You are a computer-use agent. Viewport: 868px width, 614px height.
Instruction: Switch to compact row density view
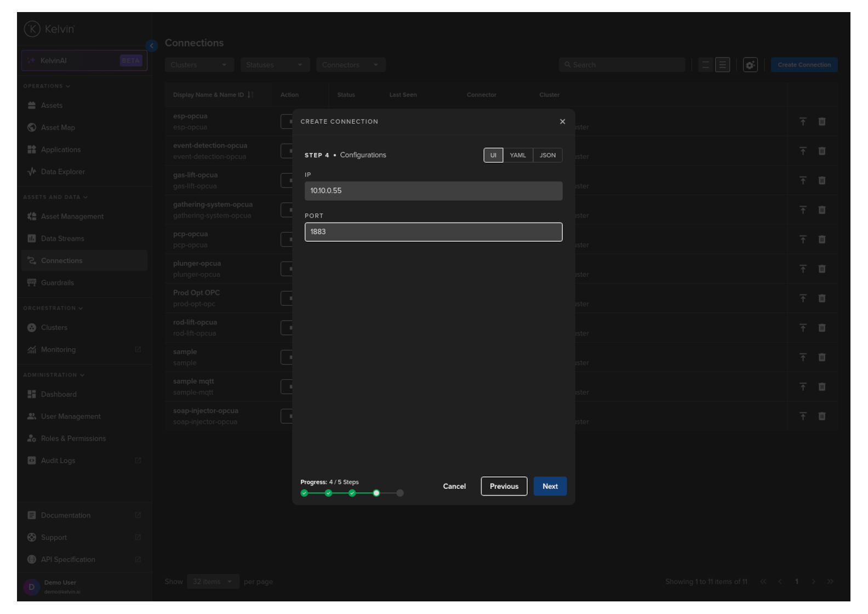click(705, 65)
